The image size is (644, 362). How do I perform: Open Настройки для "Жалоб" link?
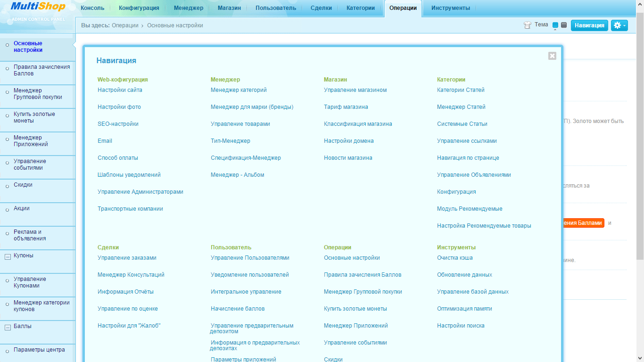point(129,326)
